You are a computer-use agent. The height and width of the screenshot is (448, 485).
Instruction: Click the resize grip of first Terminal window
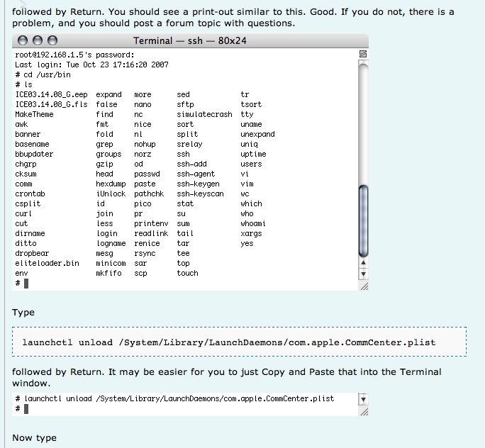click(x=364, y=286)
